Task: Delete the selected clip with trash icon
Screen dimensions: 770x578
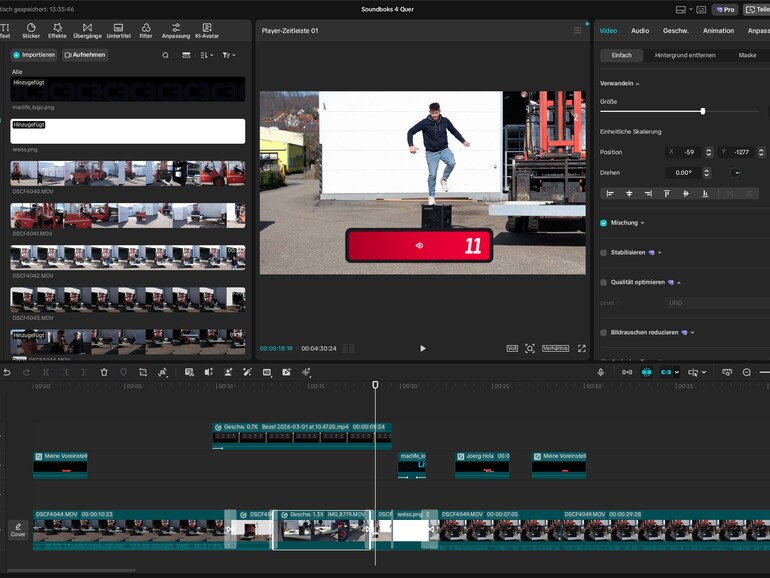Action: click(x=104, y=372)
